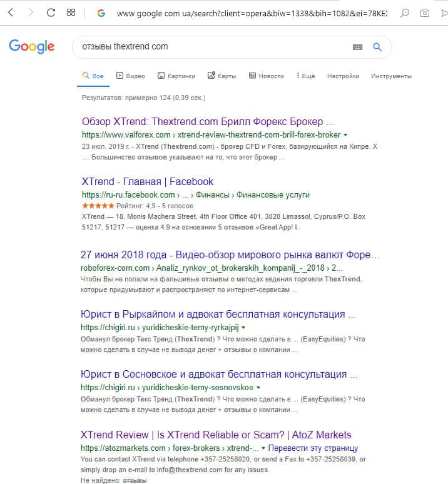The image size is (448, 484).
Task: Expand valforex.com result options arrow
Action: [x=345, y=135]
